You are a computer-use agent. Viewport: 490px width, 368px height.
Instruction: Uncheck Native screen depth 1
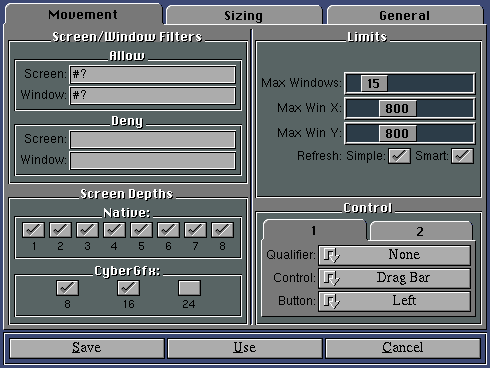point(33,230)
